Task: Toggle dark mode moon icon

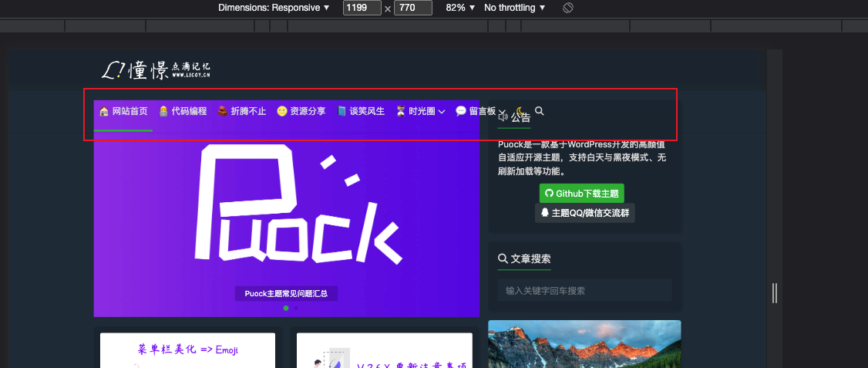Action: (x=520, y=111)
